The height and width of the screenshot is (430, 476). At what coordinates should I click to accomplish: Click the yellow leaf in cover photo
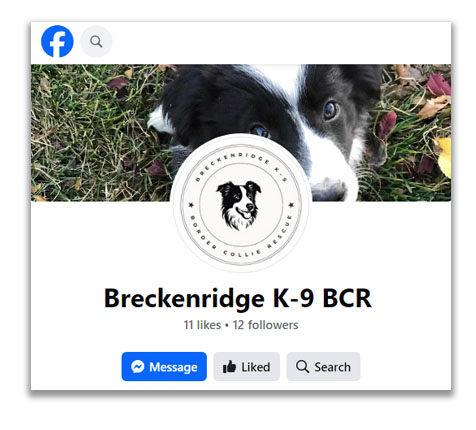point(444,157)
